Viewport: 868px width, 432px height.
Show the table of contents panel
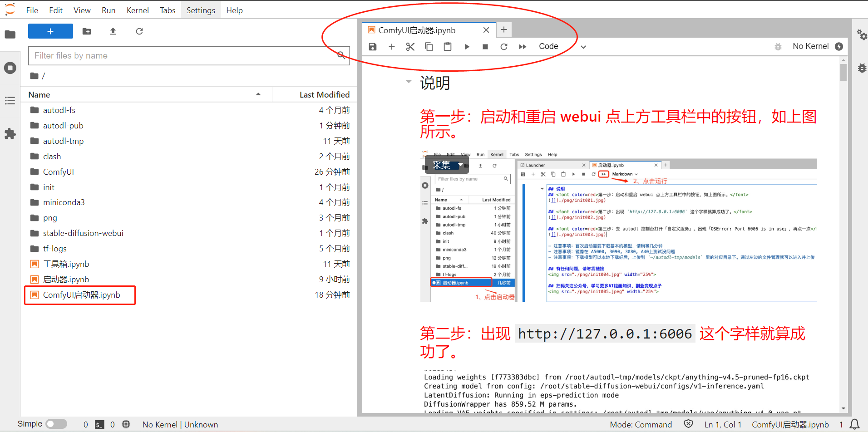(x=10, y=101)
